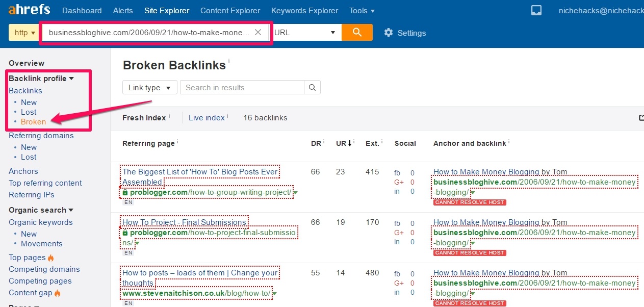Click CANNOT RESOLVE HOST badge in first row
The height and width of the screenshot is (307, 644).
470,202
